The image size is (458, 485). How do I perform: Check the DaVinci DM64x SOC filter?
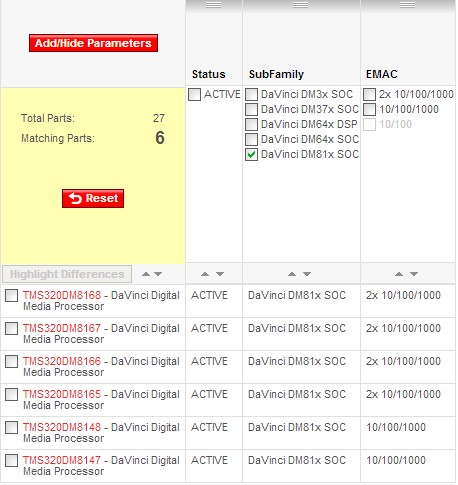[x=251, y=139]
